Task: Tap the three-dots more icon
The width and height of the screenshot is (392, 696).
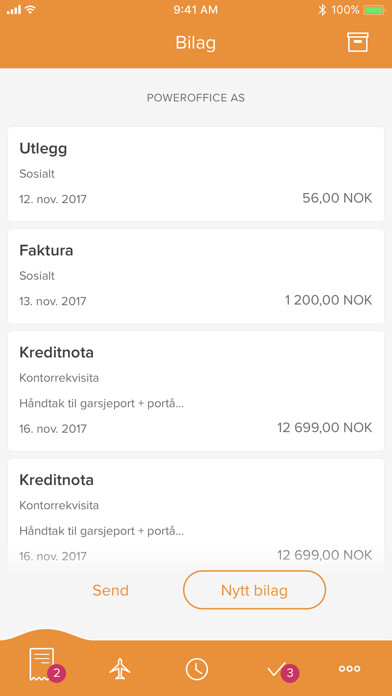Action: (349, 668)
